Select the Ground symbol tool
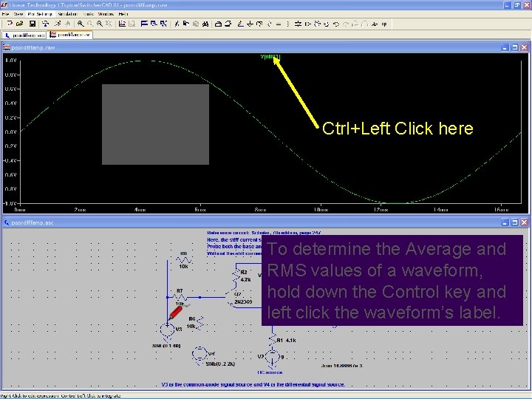 pyautogui.click(x=250, y=24)
